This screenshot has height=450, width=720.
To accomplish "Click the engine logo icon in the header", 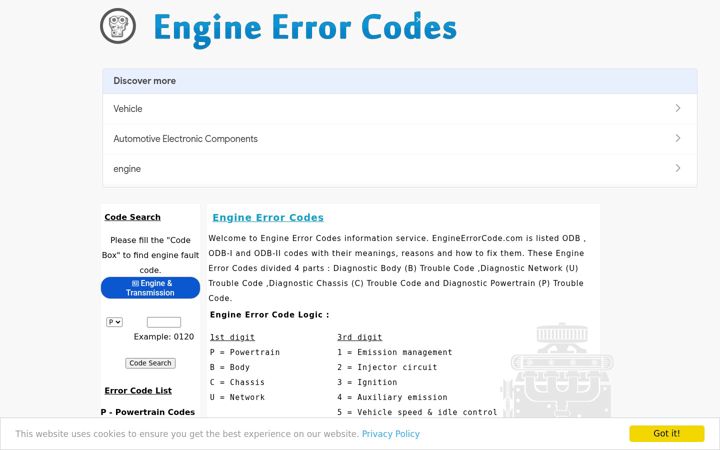I will pyautogui.click(x=118, y=26).
